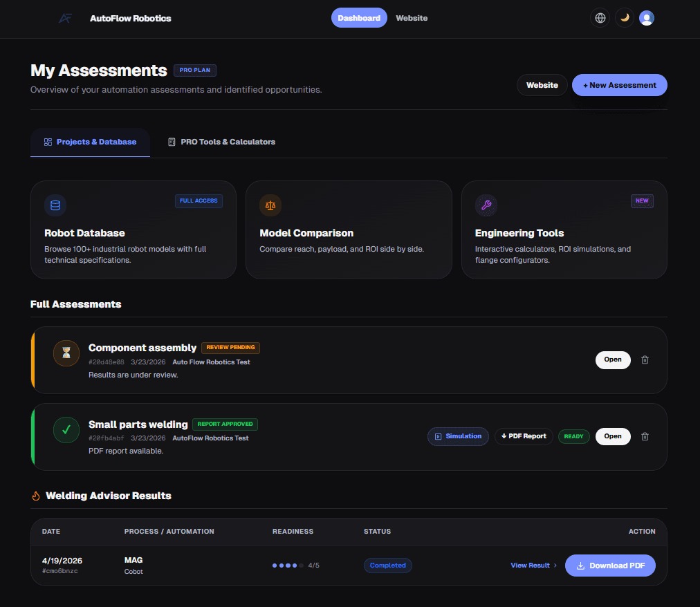
Task: Click the hourglass icon on Component assembly
Action: tap(66, 353)
